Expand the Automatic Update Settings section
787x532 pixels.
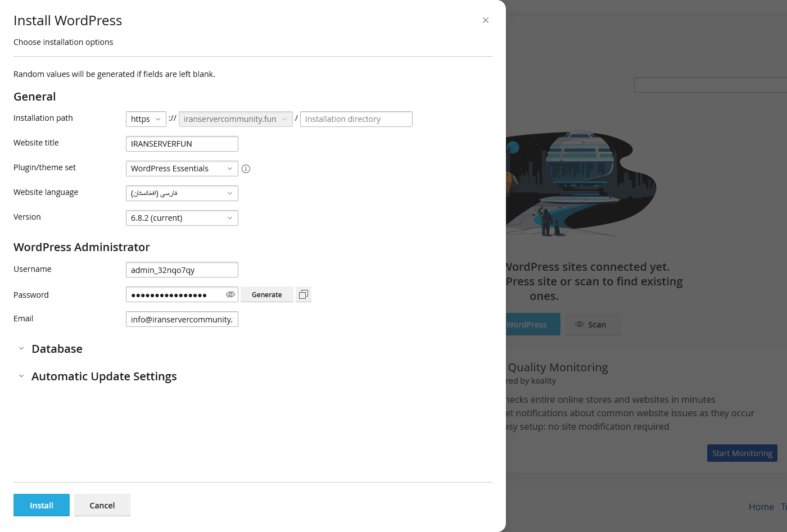click(x=103, y=376)
